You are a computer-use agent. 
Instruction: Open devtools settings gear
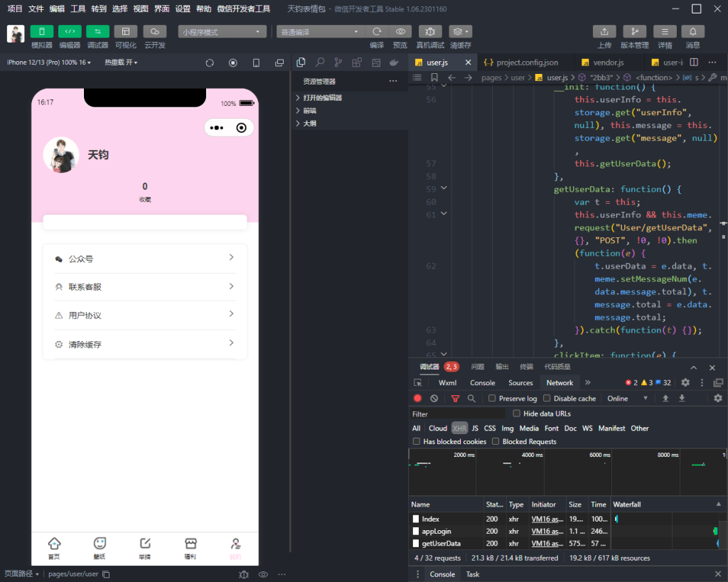click(685, 382)
